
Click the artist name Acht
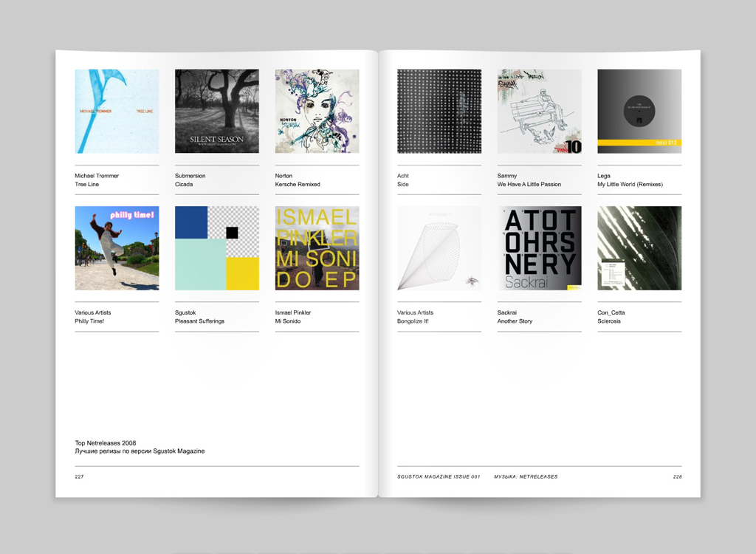[403, 176]
